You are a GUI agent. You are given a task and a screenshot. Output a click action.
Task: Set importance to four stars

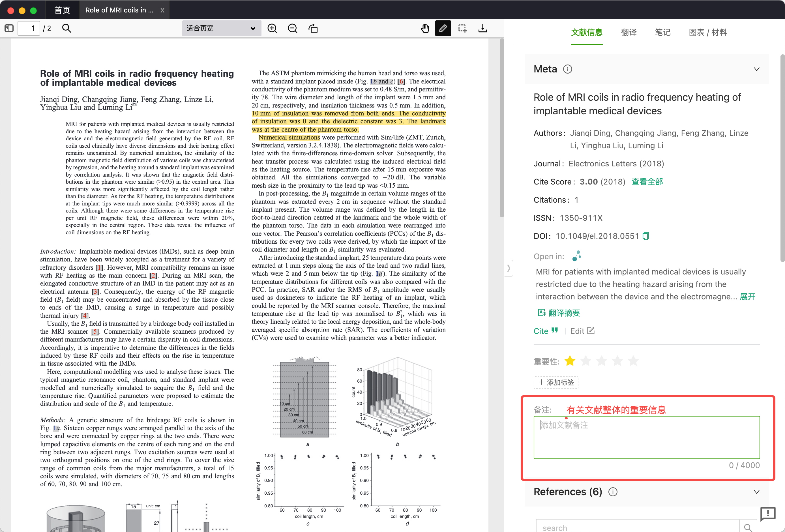[617, 361]
